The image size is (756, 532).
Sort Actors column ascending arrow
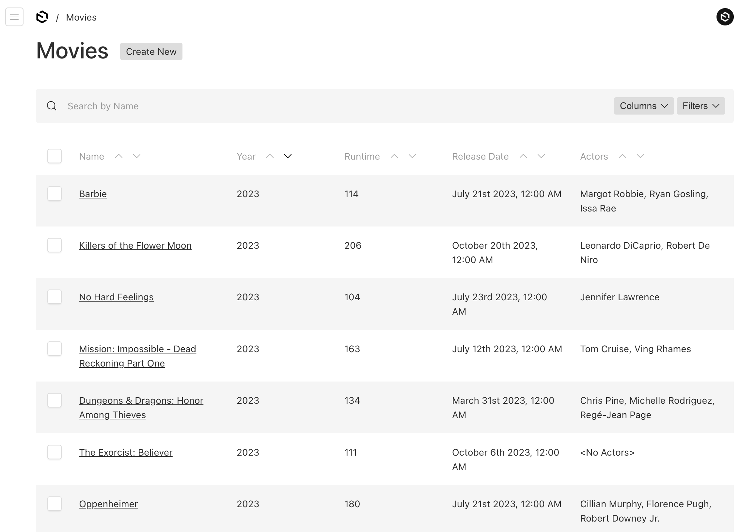pyautogui.click(x=622, y=156)
